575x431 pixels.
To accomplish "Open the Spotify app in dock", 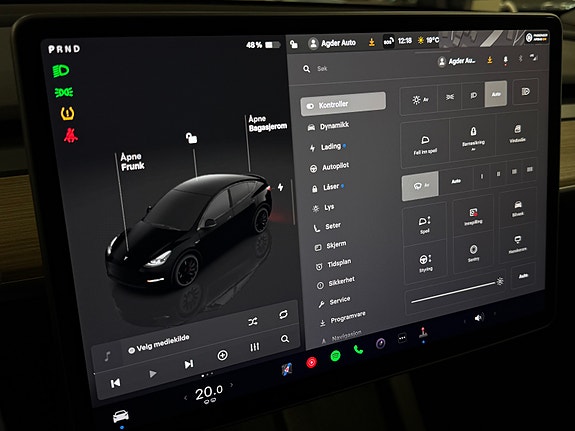I will (335, 356).
